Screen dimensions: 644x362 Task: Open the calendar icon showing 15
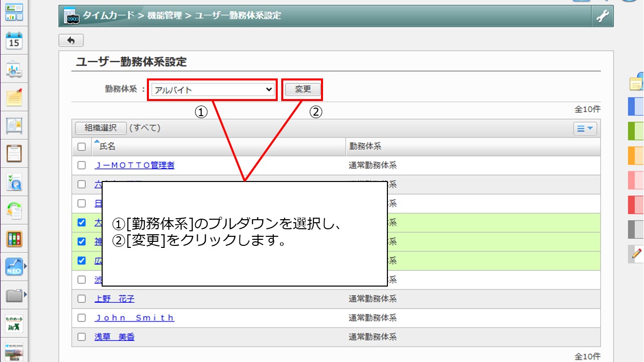[x=14, y=41]
